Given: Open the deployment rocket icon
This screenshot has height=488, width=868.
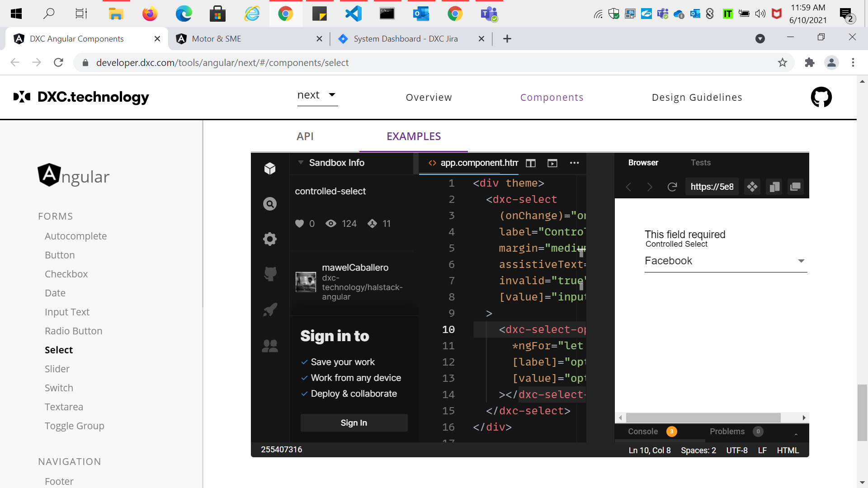Looking at the screenshot, I should point(270,310).
